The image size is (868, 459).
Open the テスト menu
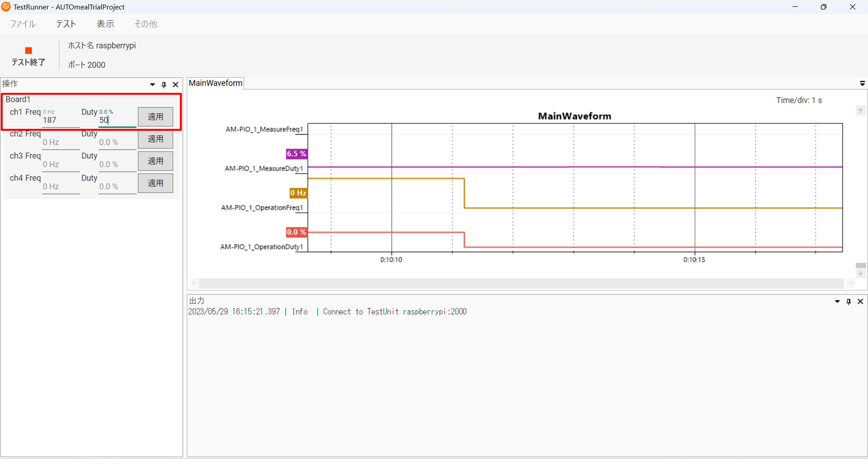pyautogui.click(x=66, y=24)
